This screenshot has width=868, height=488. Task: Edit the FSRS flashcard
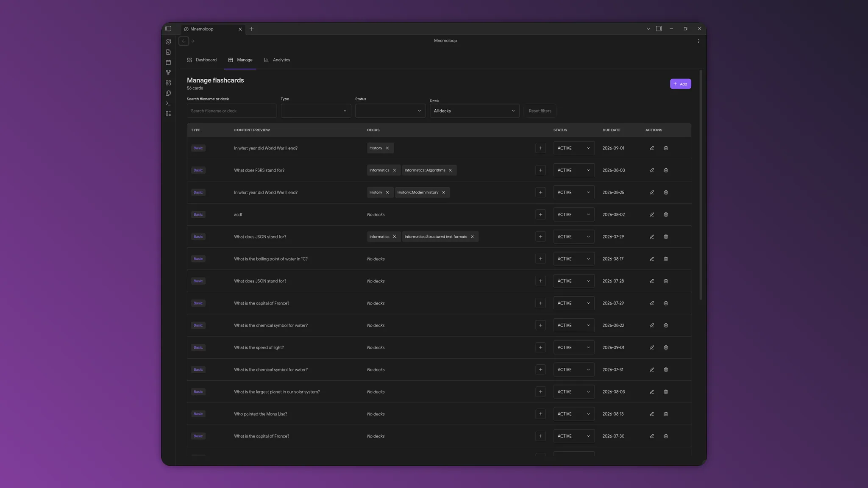pyautogui.click(x=652, y=170)
